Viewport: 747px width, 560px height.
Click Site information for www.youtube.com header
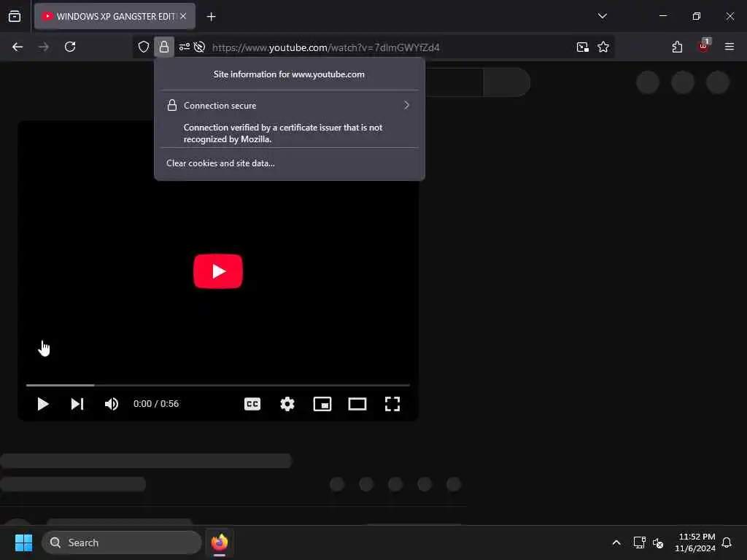[x=289, y=74]
